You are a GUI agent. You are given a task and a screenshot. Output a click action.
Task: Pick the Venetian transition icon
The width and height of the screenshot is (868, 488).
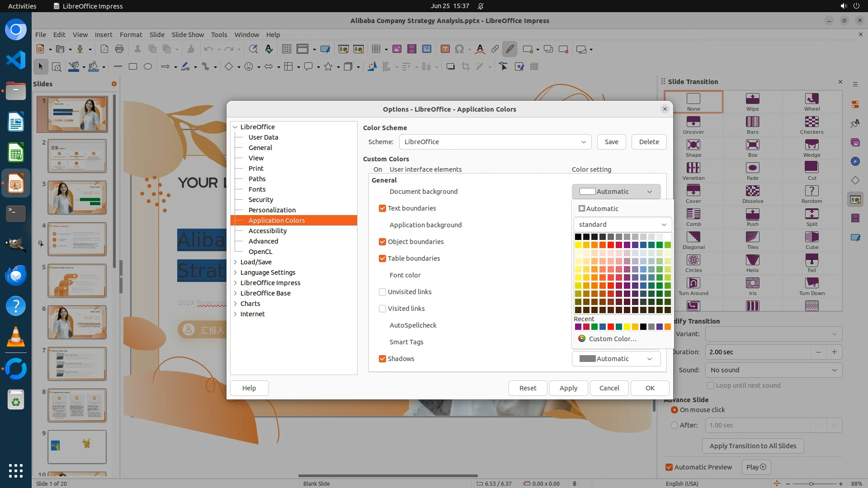(693, 168)
